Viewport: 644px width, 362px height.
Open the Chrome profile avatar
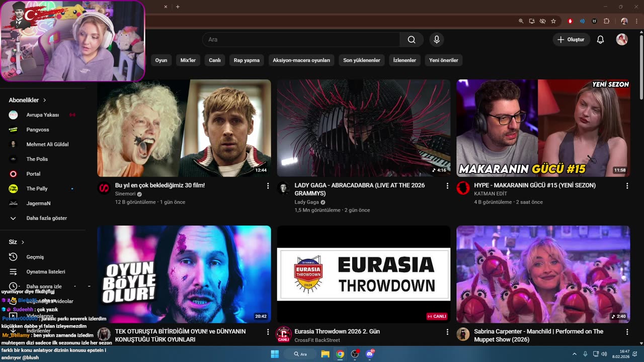tap(624, 21)
